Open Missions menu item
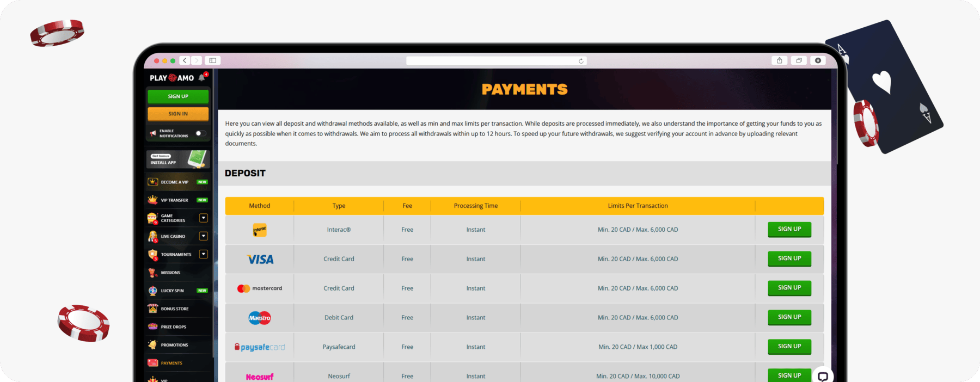Viewport: 980px width, 382px height. 178,272
